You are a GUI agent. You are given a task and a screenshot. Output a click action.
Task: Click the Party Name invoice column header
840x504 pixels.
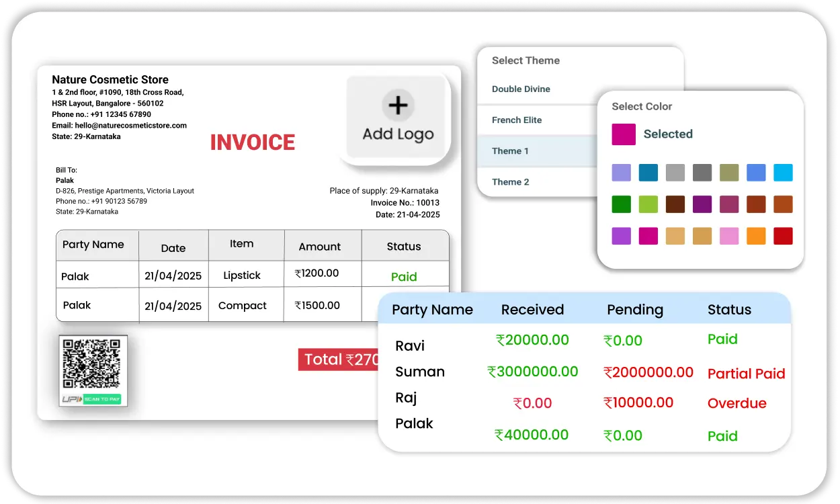93,245
